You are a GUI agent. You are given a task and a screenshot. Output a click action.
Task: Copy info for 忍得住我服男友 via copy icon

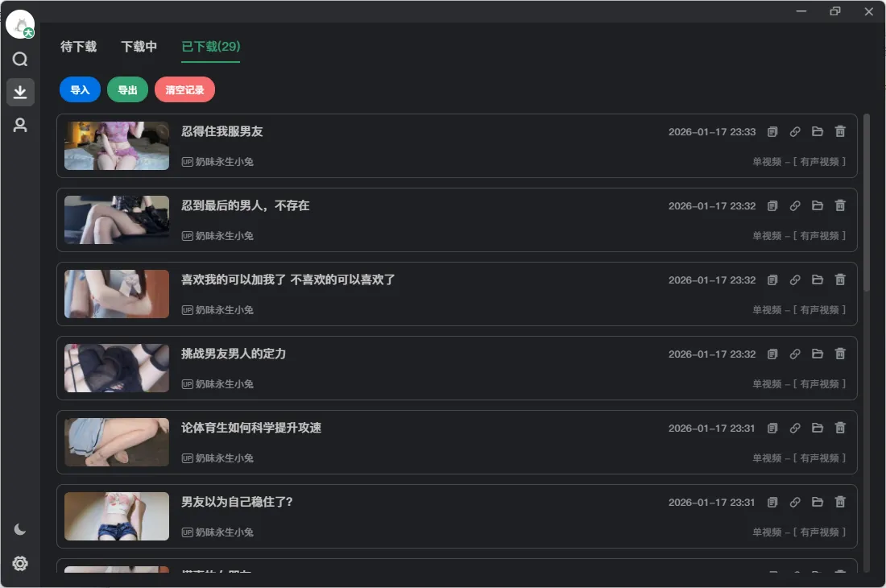772,131
